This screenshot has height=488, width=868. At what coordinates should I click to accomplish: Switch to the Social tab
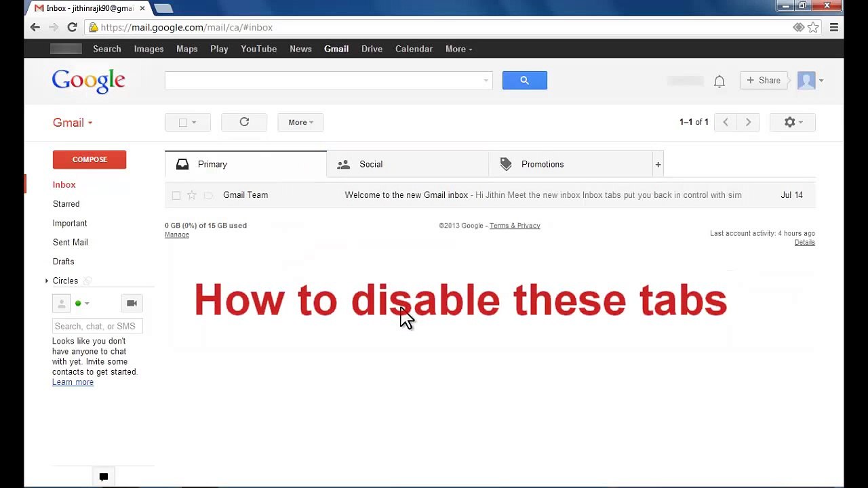point(407,164)
